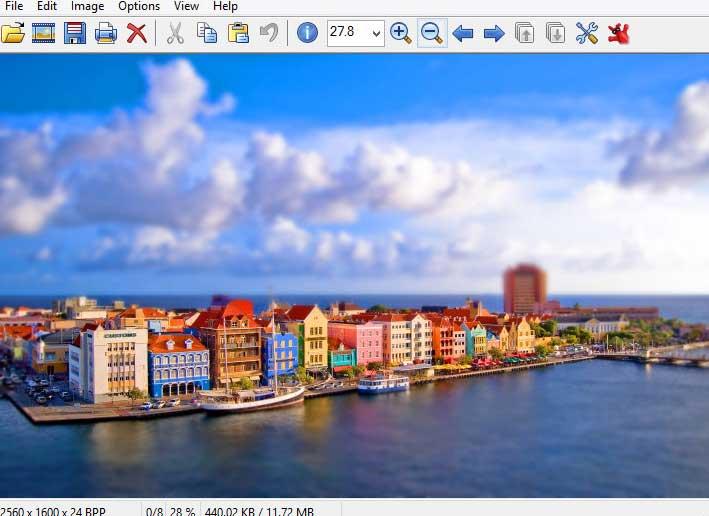The image size is (709, 516).
Task: Click the Print icon
Action: [x=106, y=33]
